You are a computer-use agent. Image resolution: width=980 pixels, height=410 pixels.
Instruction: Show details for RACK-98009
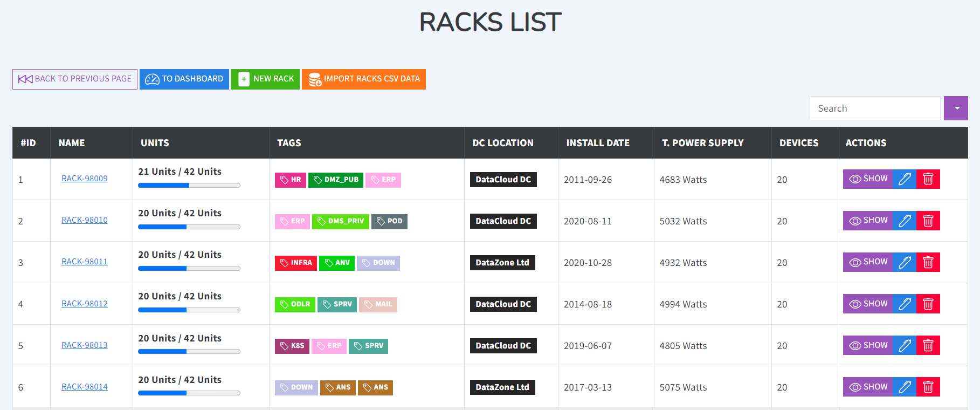[x=868, y=179]
